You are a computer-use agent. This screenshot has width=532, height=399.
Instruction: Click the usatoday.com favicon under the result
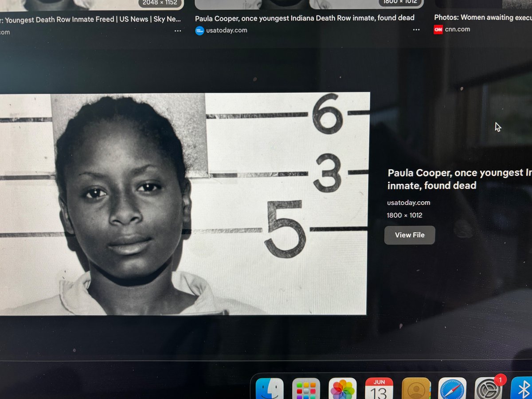[199, 31]
